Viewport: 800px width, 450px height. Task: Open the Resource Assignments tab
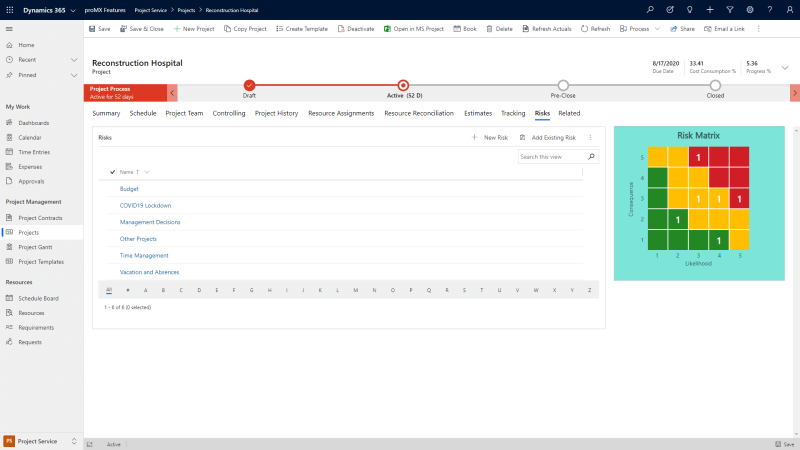click(x=341, y=113)
